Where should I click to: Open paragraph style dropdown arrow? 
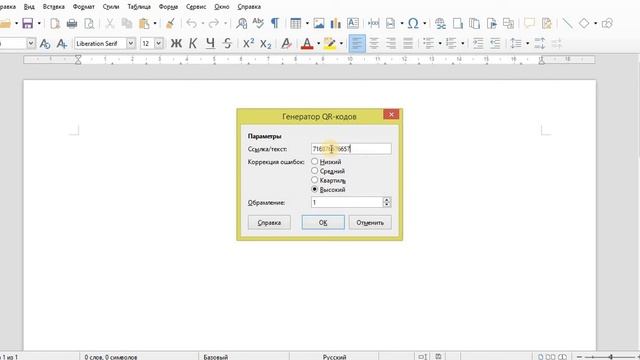[x=31, y=43]
